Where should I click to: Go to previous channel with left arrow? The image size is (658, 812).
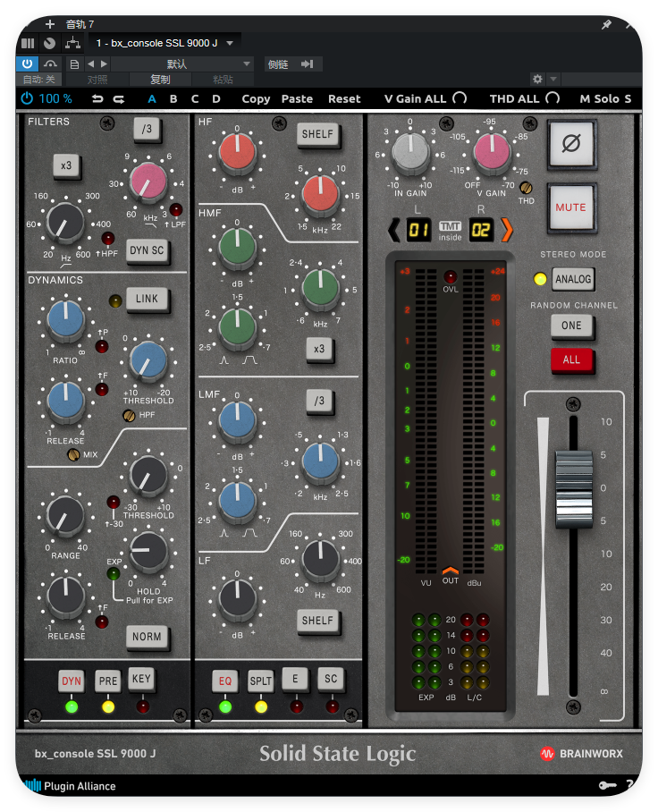[394, 230]
